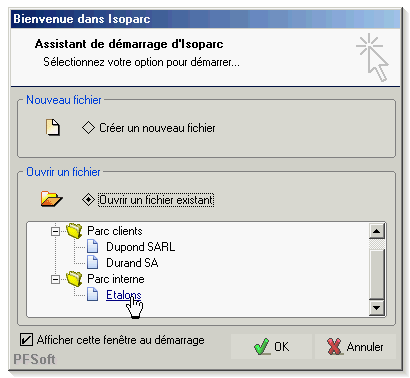Click the cursor wizard icon in header

pyautogui.click(x=373, y=57)
